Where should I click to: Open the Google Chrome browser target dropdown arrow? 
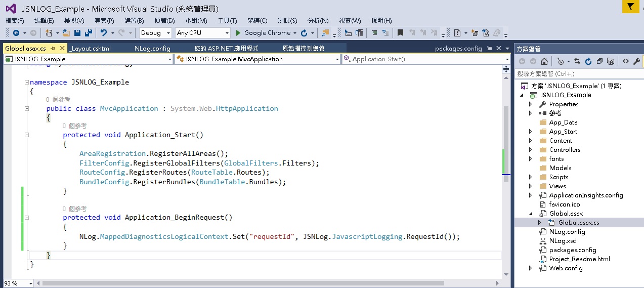[295, 33]
